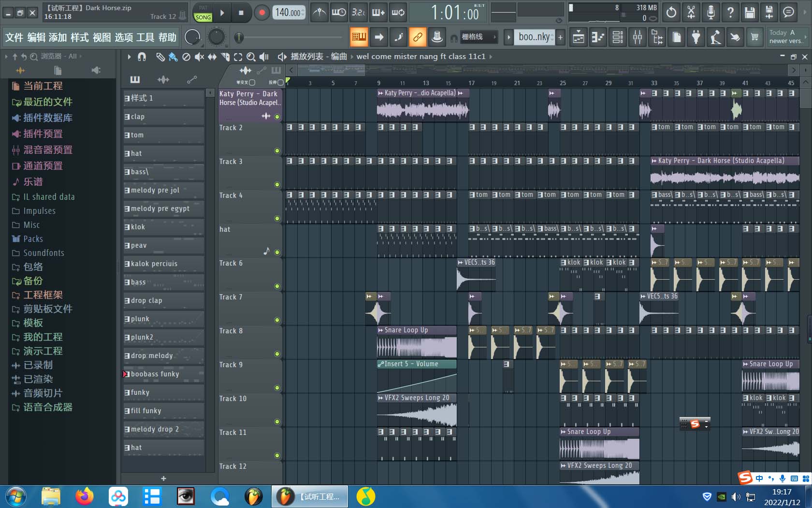The image size is (812, 508).
Task: Expand the 我的工程 folder in browser
Action: 43,337
